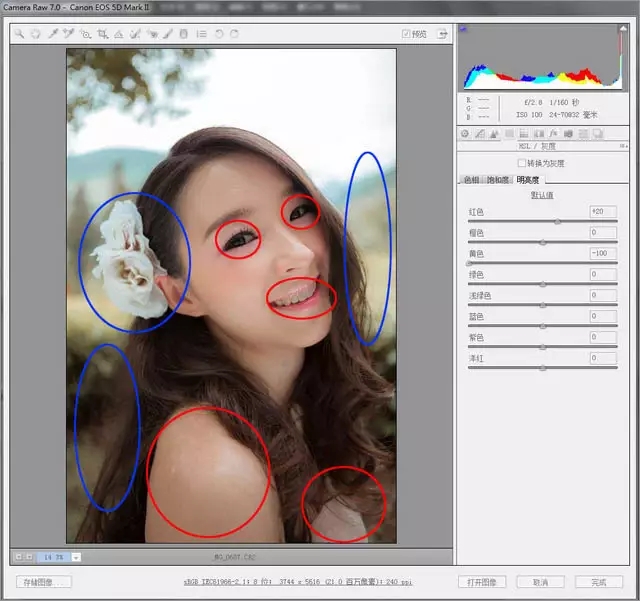
Task: Click the 打开图像 button
Action: pos(483,581)
